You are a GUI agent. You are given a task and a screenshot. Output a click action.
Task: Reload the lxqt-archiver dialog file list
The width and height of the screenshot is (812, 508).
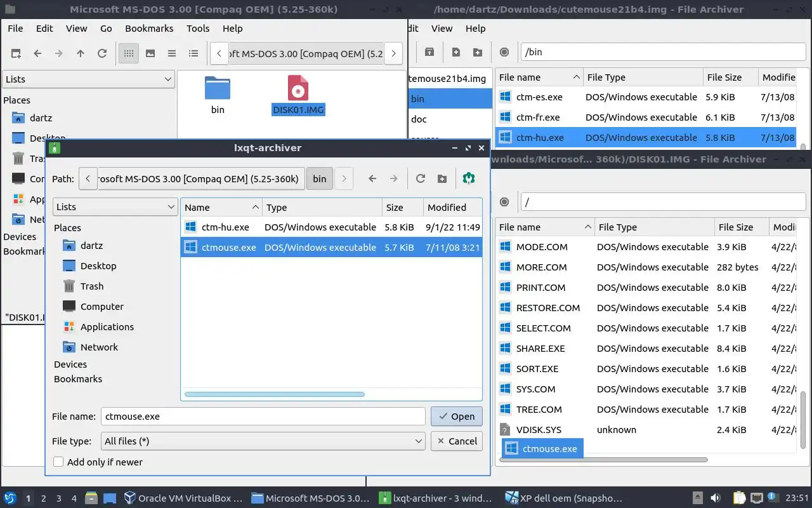tap(421, 178)
